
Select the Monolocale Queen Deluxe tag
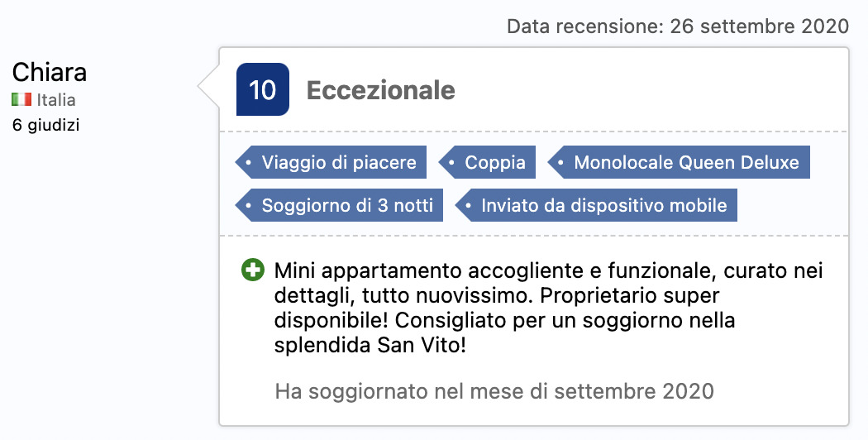(x=679, y=162)
